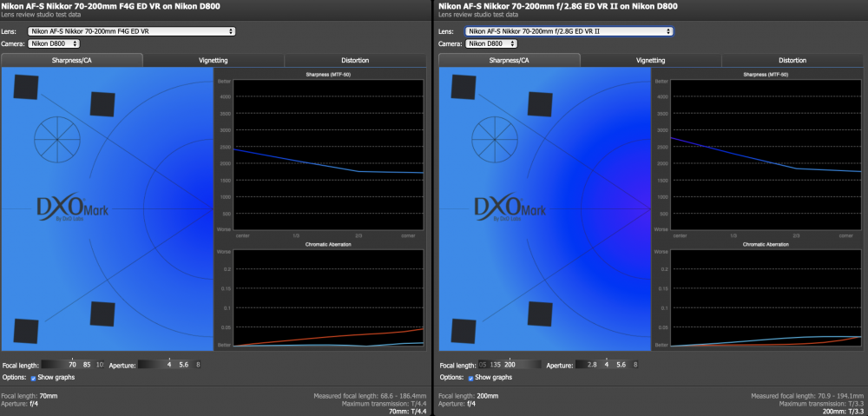868x416 pixels.
Task: Select Sharpness/CA tab in the F4G panel
Action: (72, 61)
